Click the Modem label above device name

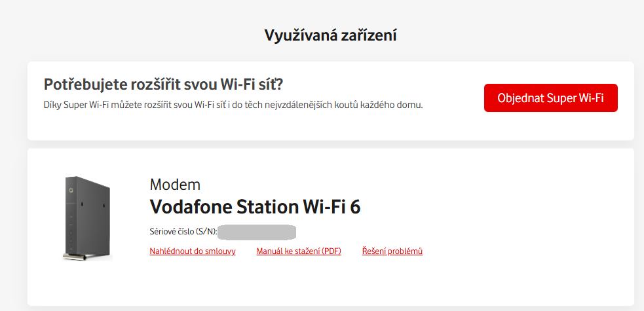tap(175, 184)
